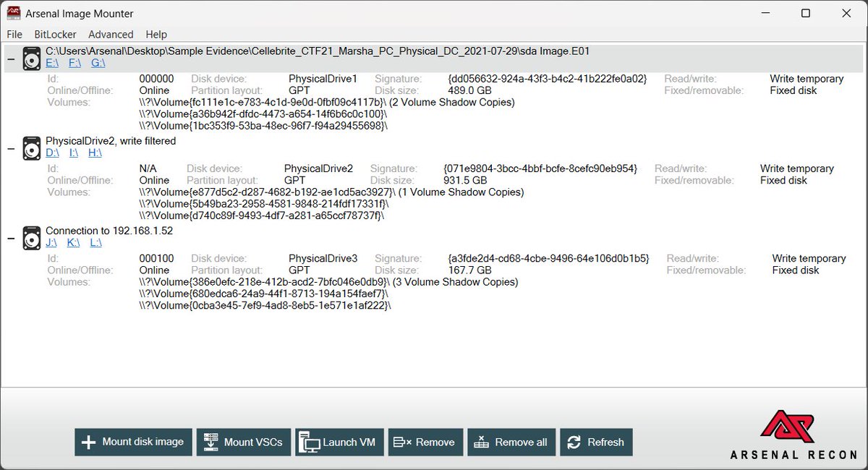Open the K:\ drive link
868x470 pixels.
tap(73, 242)
